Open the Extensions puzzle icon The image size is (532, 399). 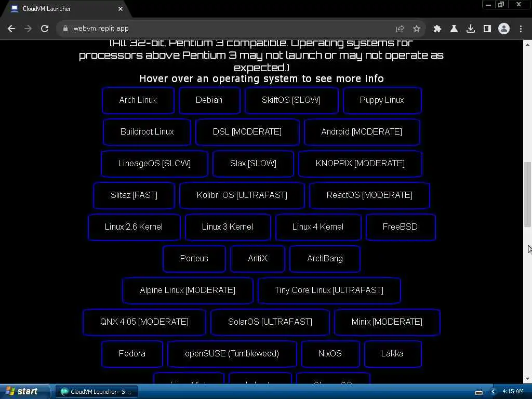(x=437, y=29)
